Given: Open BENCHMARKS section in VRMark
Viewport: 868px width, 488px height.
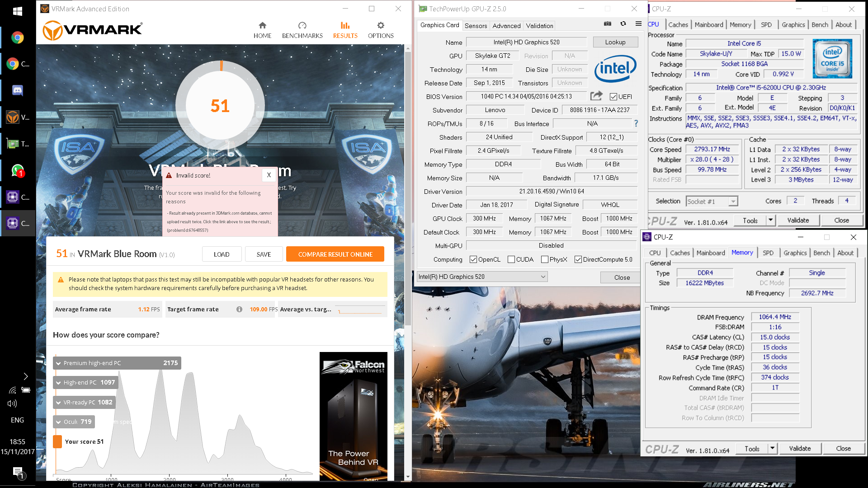Looking at the screenshot, I should coord(302,30).
